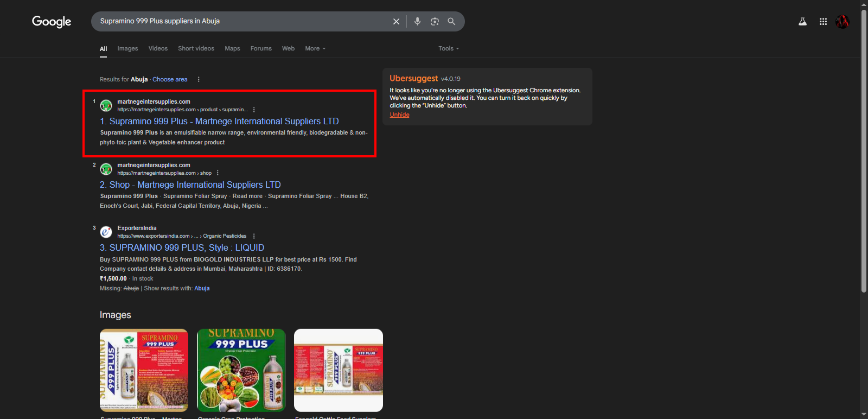Screen dimensions: 868x419
Task: Open the Google logo homepage link
Action: click(52, 22)
